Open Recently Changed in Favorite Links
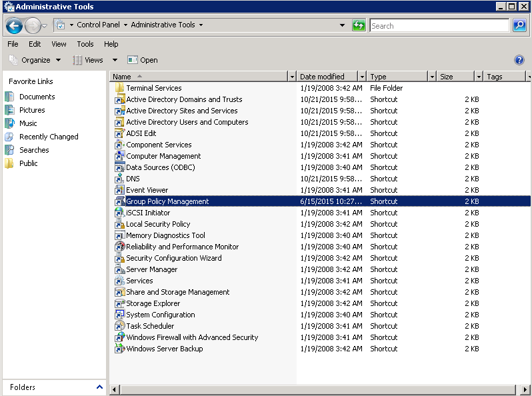Viewport: 532px width, 396px height. point(49,137)
